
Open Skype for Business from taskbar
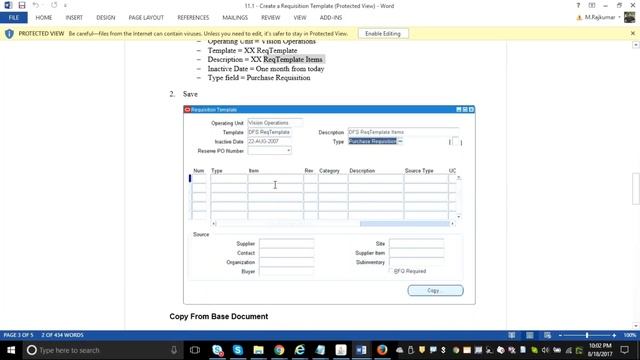(x=217, y=350)
